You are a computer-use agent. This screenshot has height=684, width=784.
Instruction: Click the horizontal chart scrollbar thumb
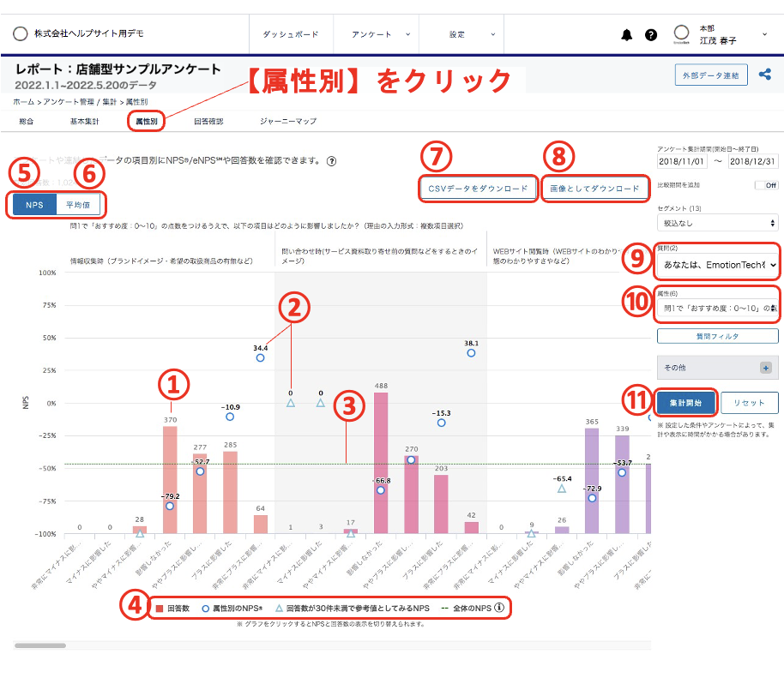(40, 645)
